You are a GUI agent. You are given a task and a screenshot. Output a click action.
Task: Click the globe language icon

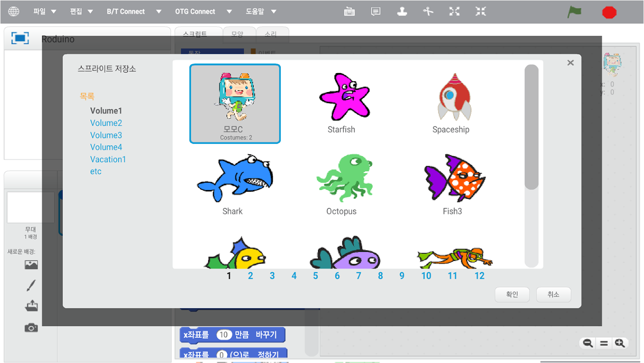tap(14, 12)
